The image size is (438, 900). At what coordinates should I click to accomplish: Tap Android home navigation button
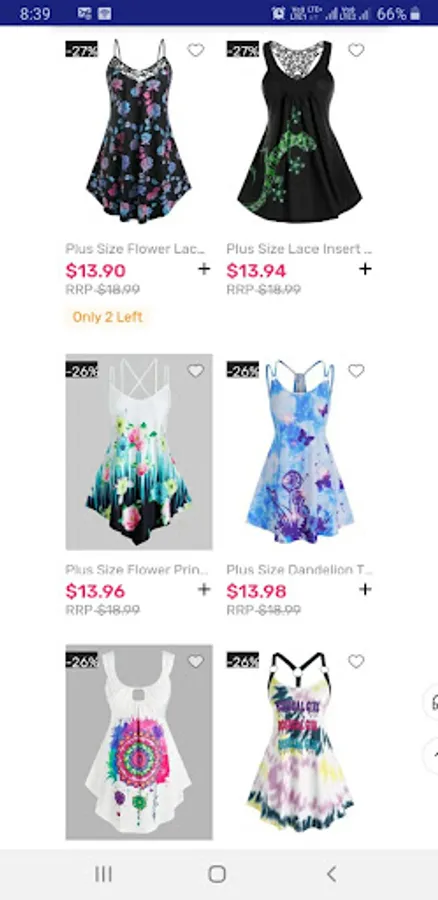click(217, 874)
